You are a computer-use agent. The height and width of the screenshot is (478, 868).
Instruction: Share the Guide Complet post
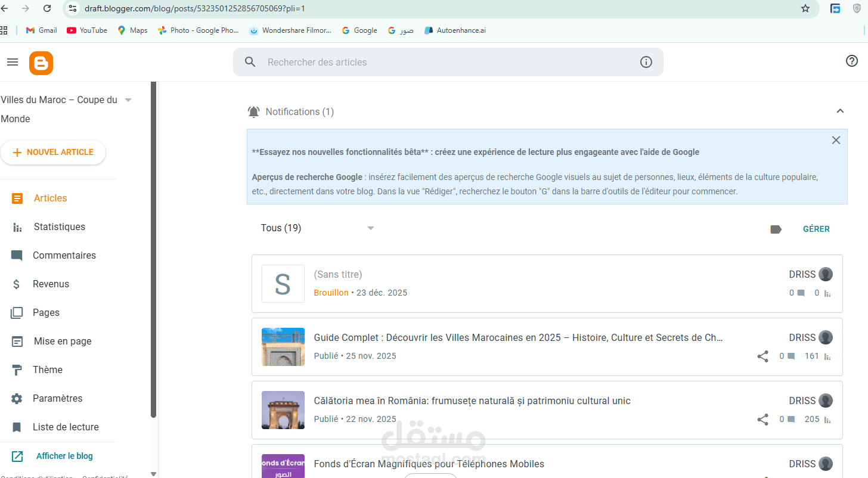coord(762,356)
